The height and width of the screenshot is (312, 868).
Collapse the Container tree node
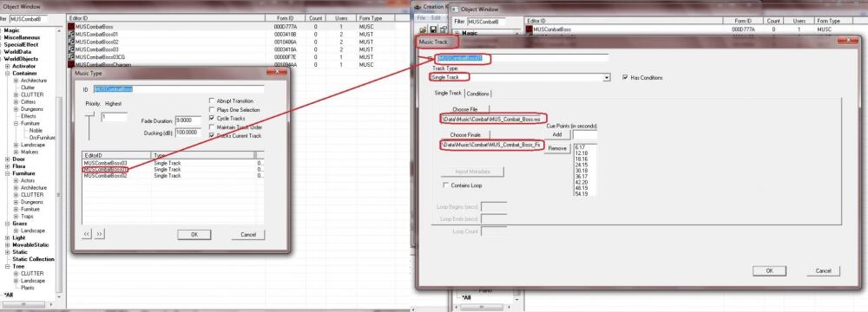8,73
